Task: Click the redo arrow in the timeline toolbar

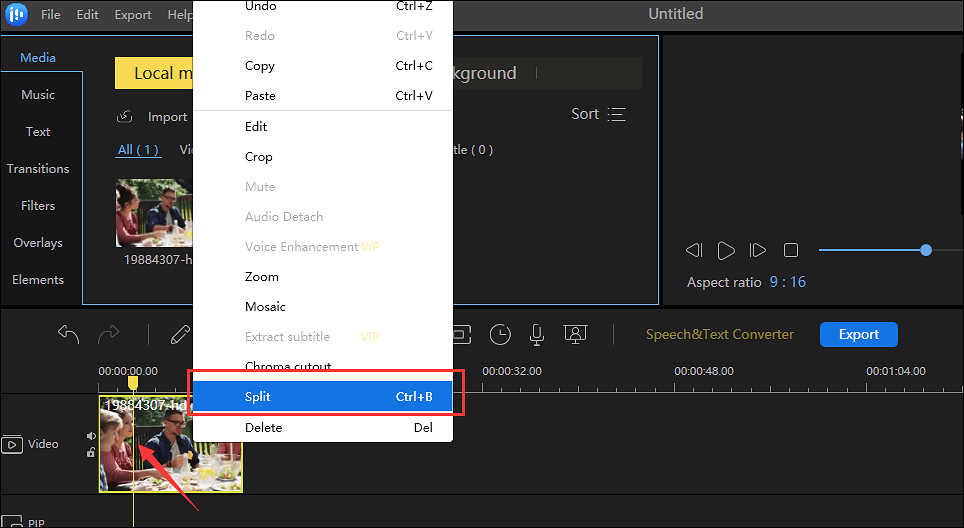Action: pos(108,334)
